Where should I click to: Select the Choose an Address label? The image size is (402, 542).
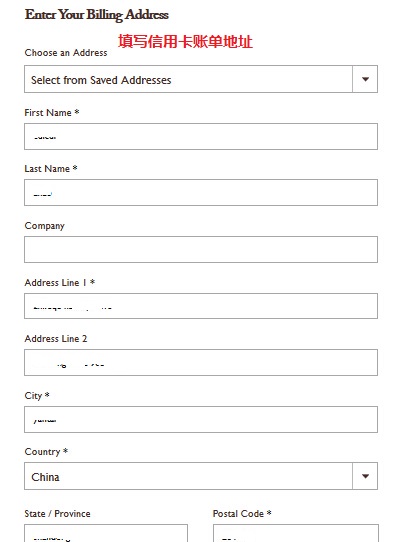66,53
